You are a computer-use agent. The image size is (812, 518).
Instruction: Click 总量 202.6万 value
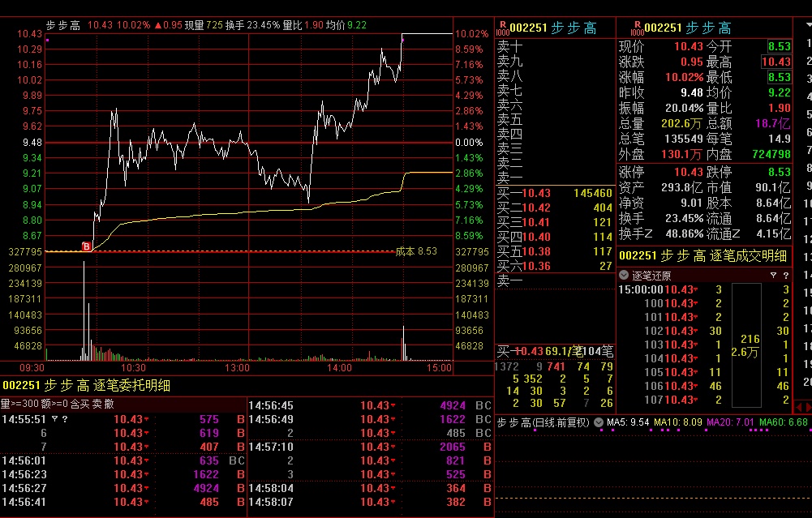(x=681, y=124)
